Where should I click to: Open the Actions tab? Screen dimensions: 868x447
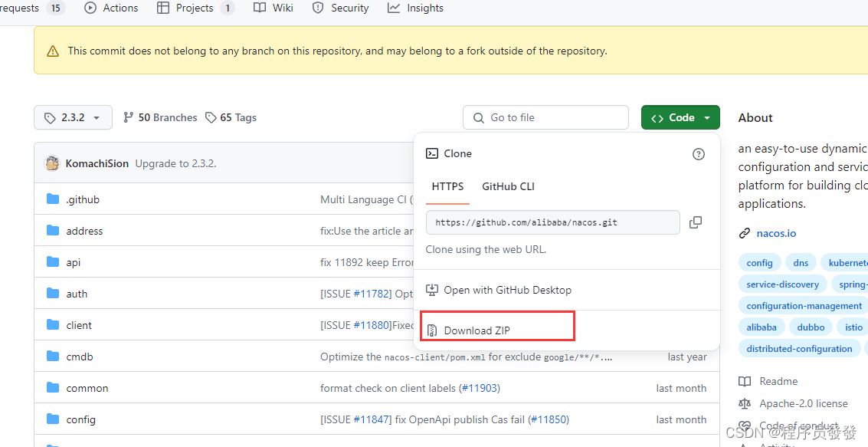[111, 8]
